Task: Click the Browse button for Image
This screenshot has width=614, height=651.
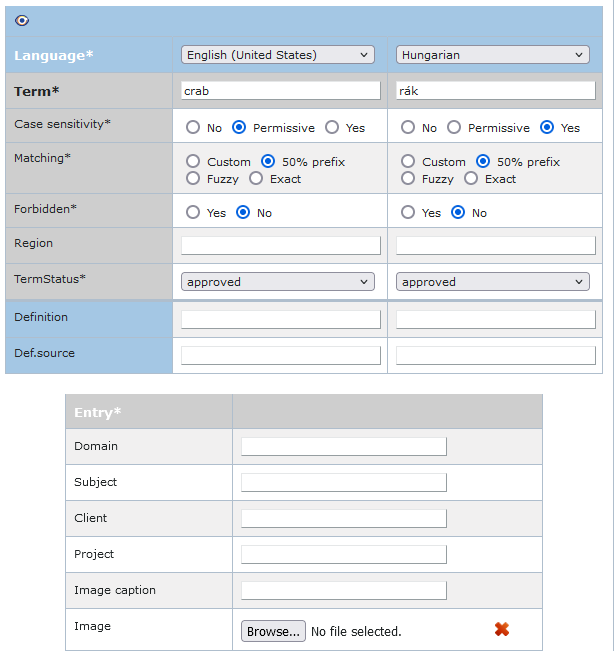Action: point(273,631)
